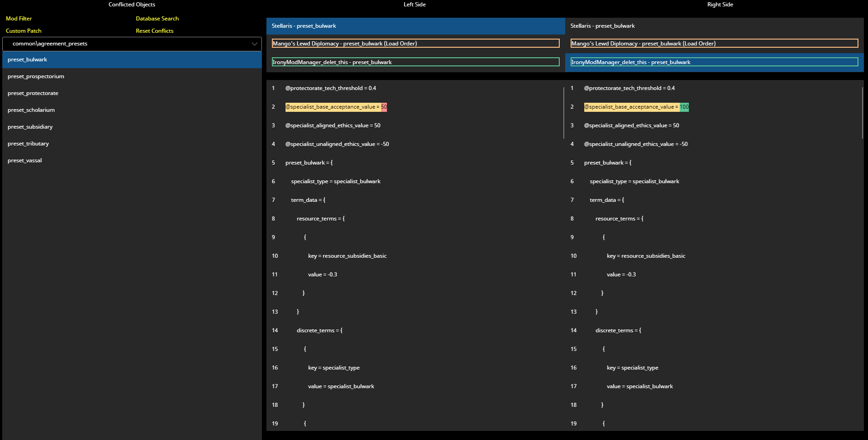Screen dimensions: 868x440
Task: Expand the folder selector chevron arrow
Action: tap(255, 44)
